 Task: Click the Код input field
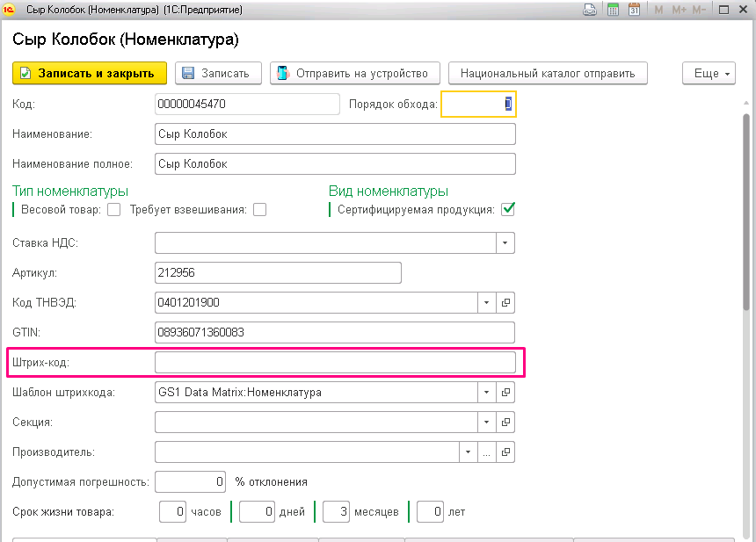pos(247,104)
